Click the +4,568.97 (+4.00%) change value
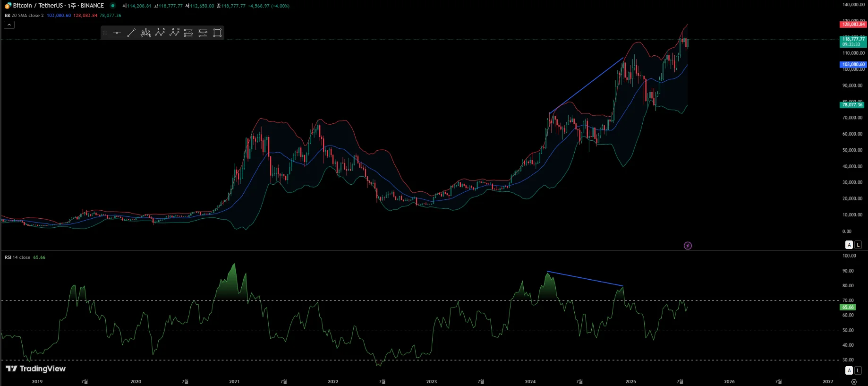 tap(268, 6)
